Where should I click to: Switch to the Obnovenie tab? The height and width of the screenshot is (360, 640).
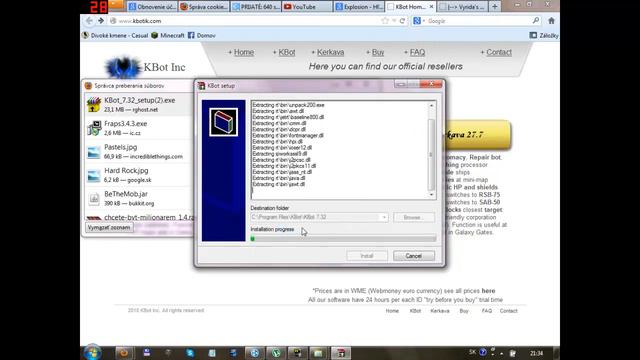152,7
